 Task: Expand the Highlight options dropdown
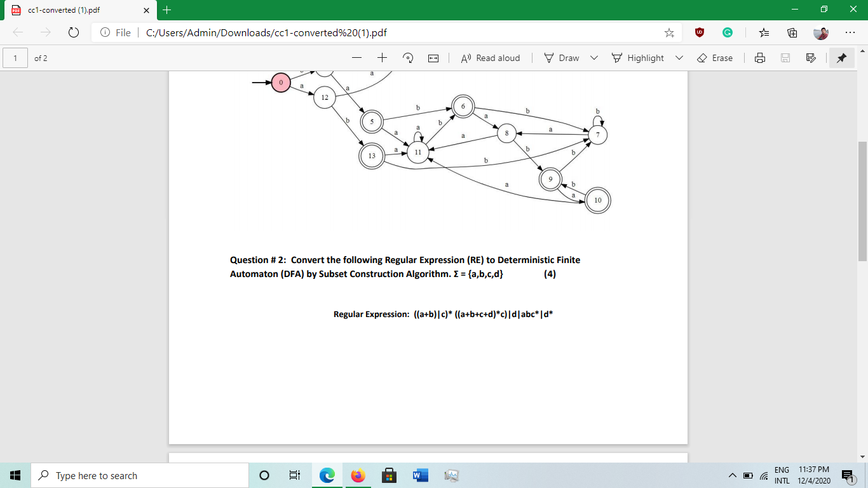pos(679,58)
